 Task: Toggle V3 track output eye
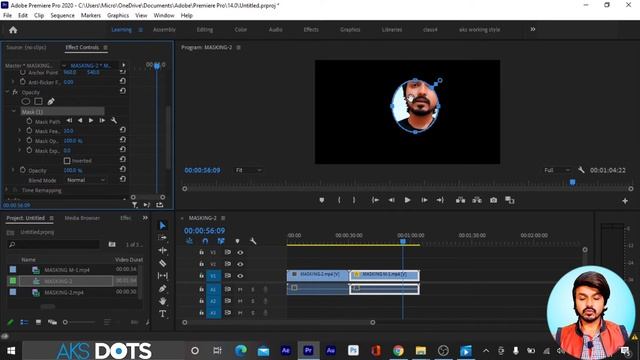click(x=240, y=253)
